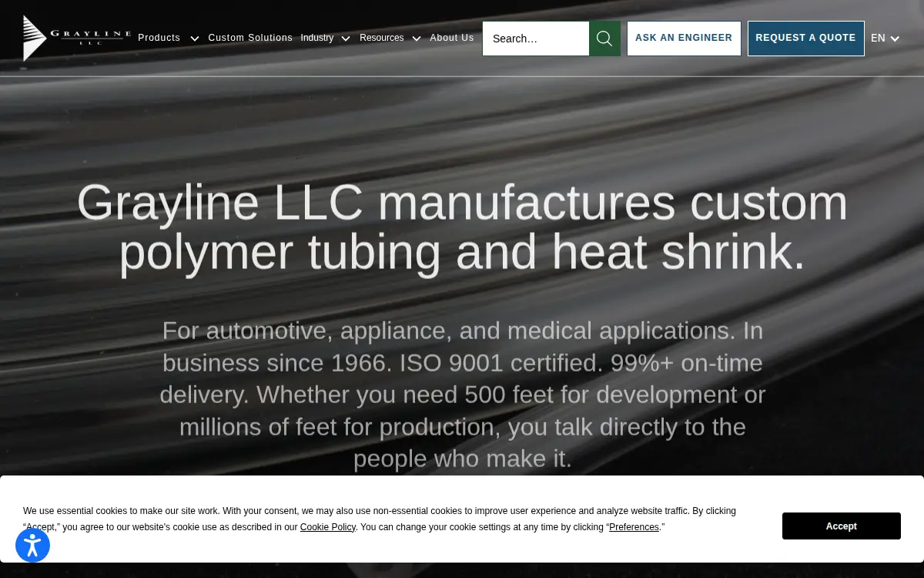Focus the Search input field

click(536, 39)
